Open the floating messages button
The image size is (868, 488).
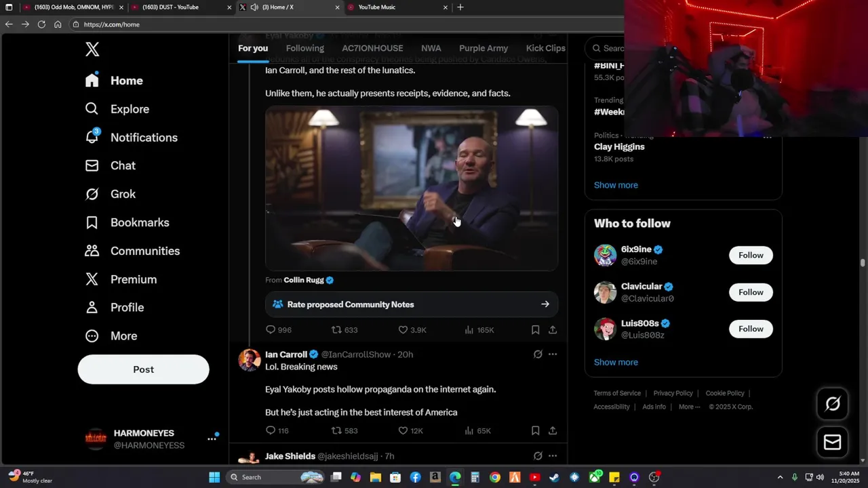pyautogui.click(x=833, y=443)
